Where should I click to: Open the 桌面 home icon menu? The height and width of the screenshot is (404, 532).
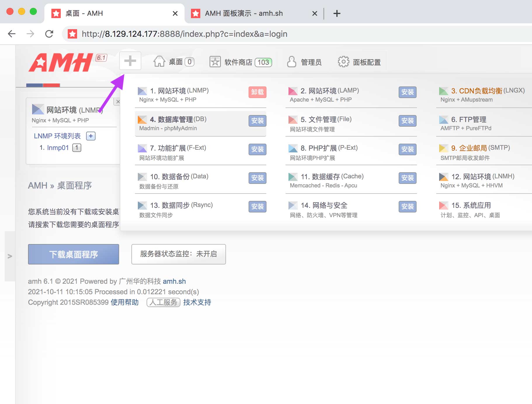point(159,62)
